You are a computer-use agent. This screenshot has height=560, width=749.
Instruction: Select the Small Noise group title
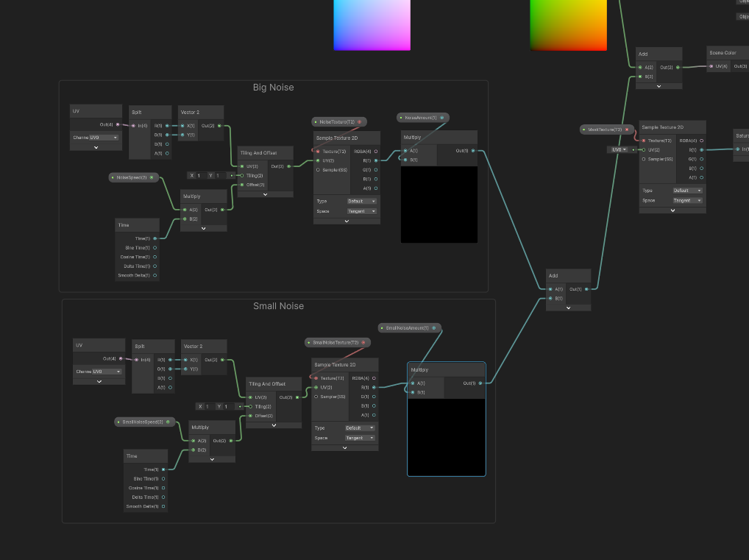[x=278, y=306]
